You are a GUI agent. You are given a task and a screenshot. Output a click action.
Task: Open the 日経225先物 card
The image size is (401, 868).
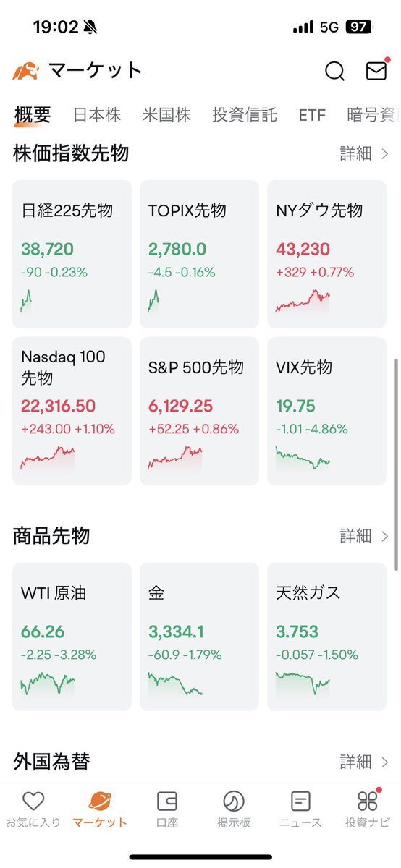pyautogui.click(x=72, y=255)
